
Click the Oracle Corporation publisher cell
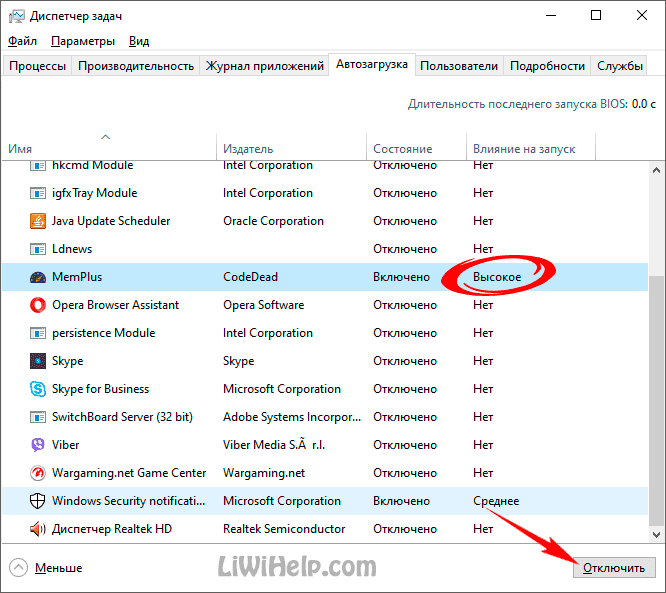[273, 221]
